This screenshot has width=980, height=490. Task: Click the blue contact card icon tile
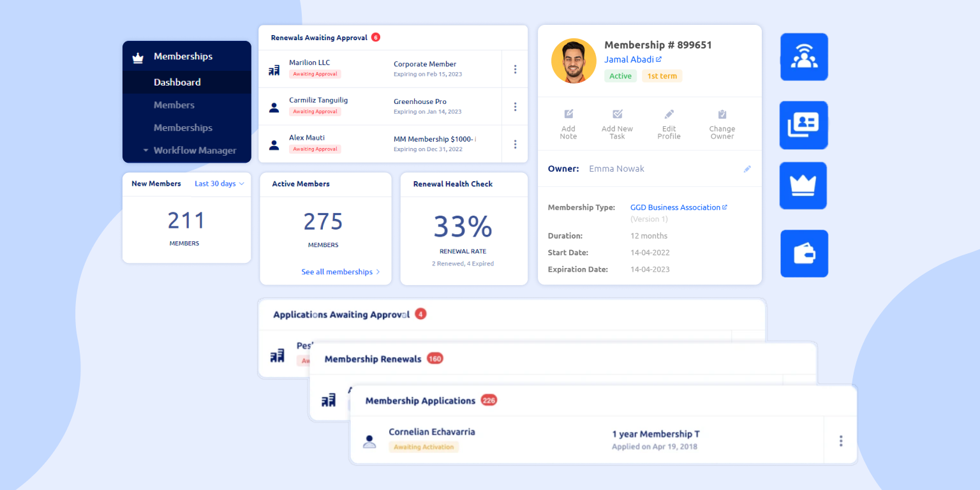pyautogui.click(x=803, y=125)
